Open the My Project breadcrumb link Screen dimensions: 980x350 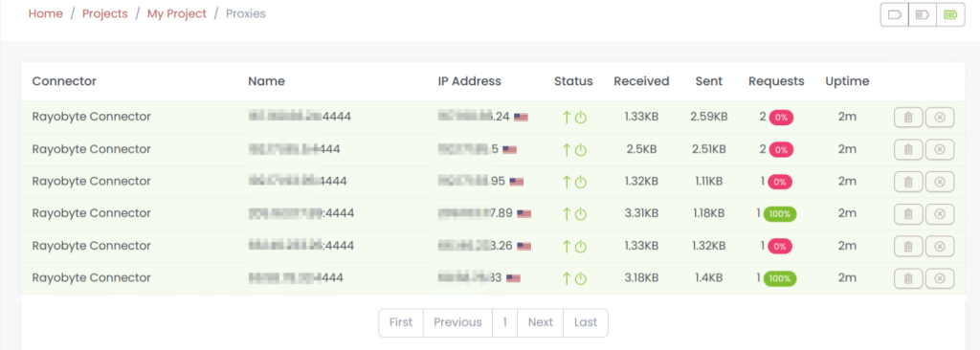[177, 13]
